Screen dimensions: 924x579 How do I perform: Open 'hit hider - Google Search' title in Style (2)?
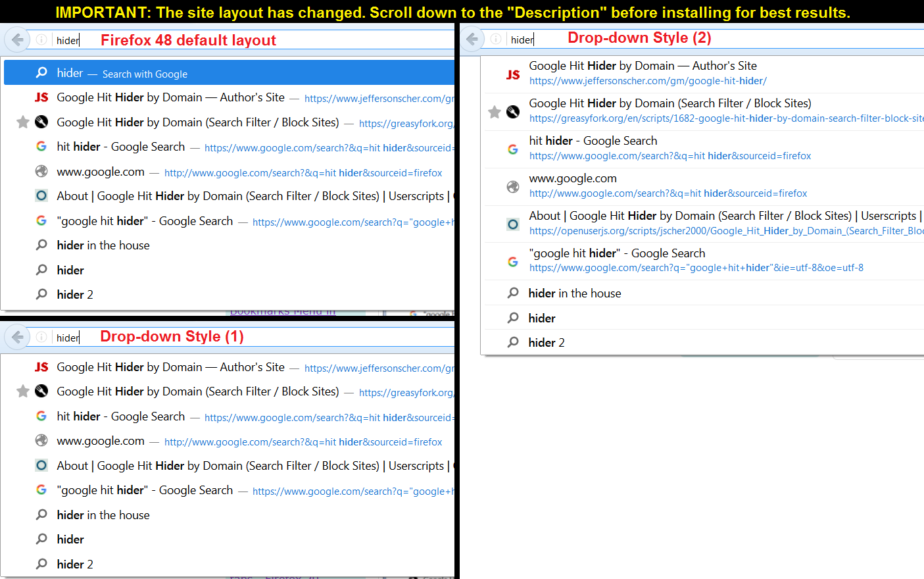(x=593, y=141)
